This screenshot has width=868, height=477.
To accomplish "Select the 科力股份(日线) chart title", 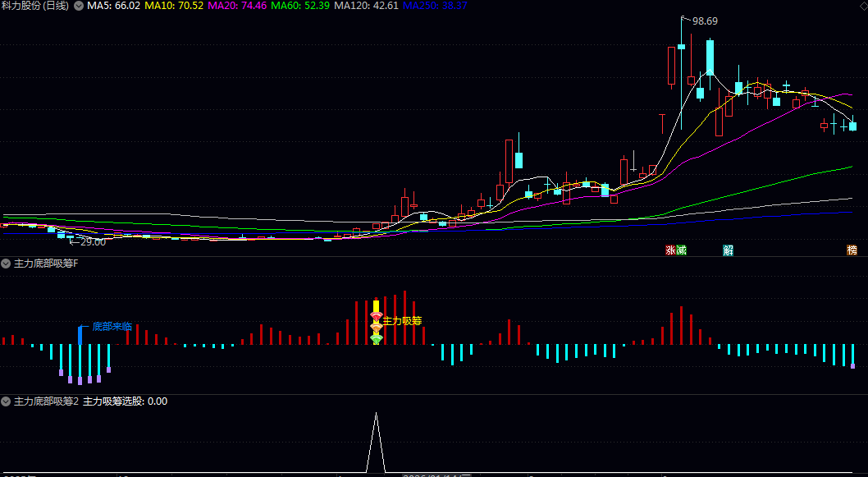I will [x=35, y=6].
